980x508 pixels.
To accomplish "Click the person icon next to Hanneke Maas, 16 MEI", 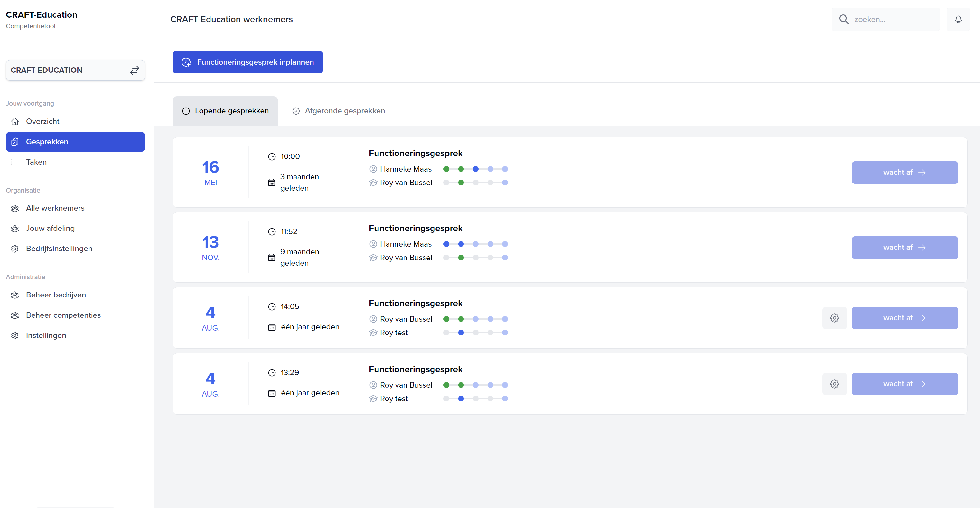I will [x=373, y=169].
